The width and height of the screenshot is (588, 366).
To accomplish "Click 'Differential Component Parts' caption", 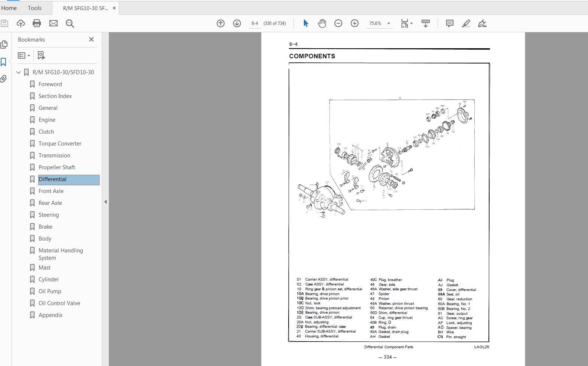I will (389, 347).
